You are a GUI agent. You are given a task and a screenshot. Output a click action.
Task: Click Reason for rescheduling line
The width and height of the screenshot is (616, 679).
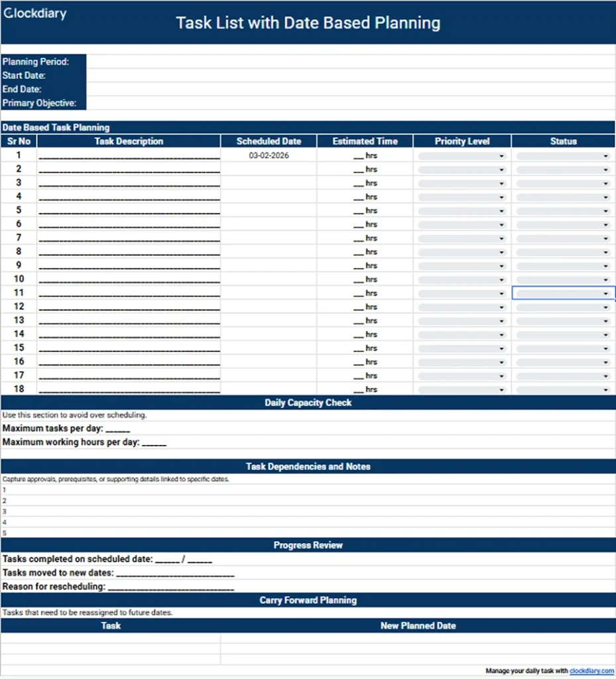point(118,587)
